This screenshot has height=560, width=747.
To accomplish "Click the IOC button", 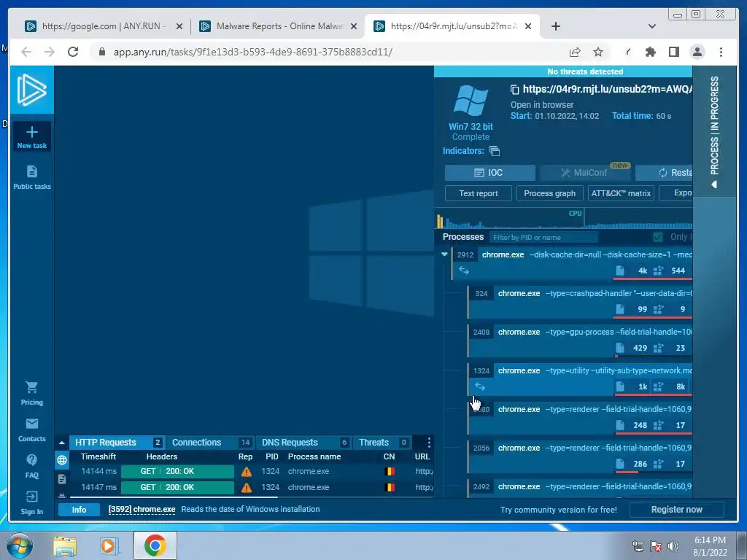I will click(x=489, y=173).
